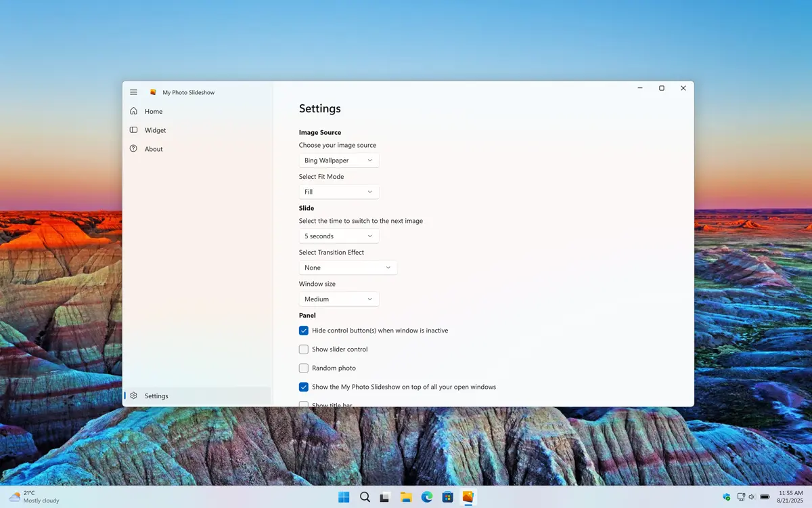Click the My Photo Slideshow app logo
Screen dimensions: 812x508
pyautogui.click(x=154, y=92)
